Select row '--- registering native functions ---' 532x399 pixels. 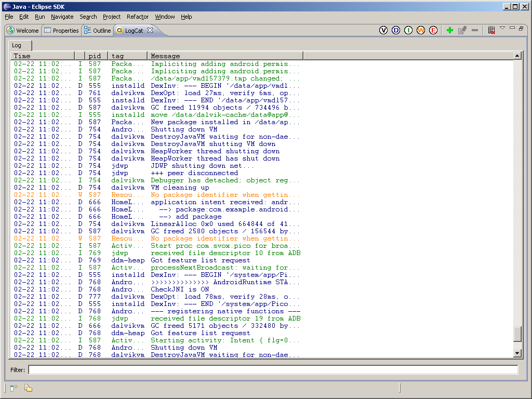[261, 312]
